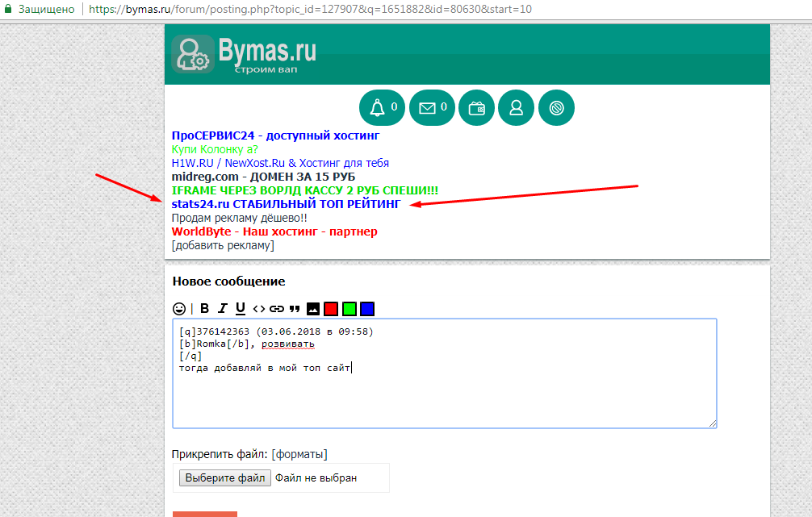Insert a quote block tag
Viewport: 812px width, 517px height.
pos(295,308)
